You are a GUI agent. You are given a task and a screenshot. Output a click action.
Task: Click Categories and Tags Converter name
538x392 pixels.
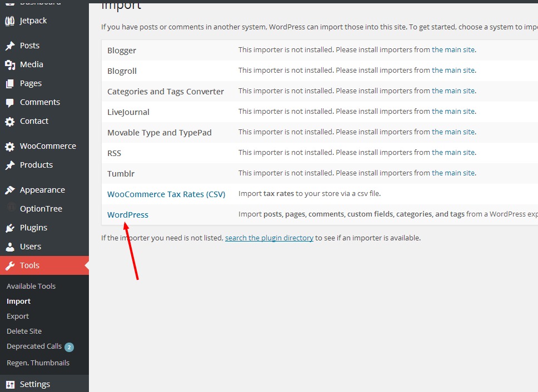[166, 92]
